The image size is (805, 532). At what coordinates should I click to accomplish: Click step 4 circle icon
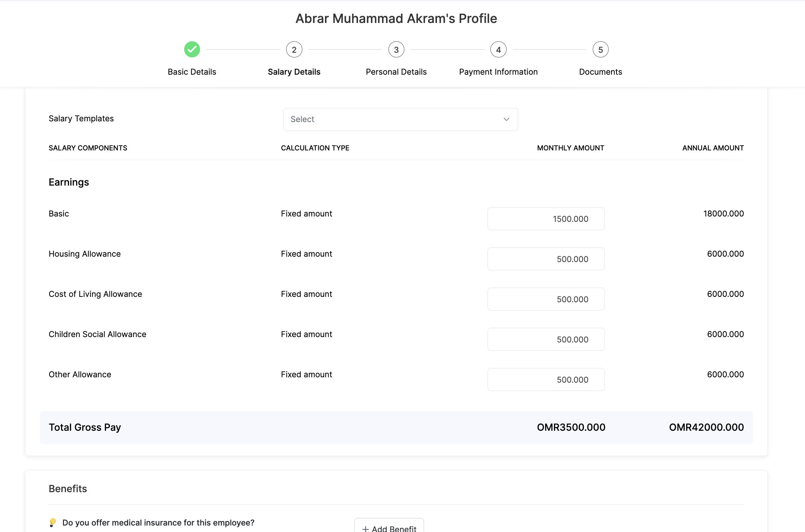[498, 50]
